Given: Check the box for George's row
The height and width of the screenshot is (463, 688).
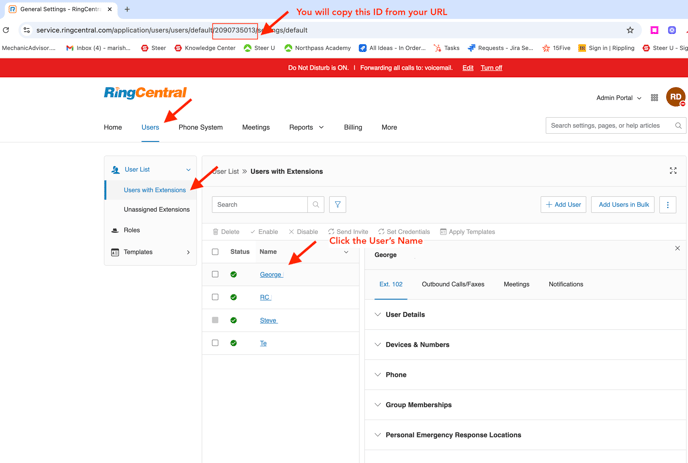Looking at the screenshot, I should pyautogui.click(x=215, y=274).
